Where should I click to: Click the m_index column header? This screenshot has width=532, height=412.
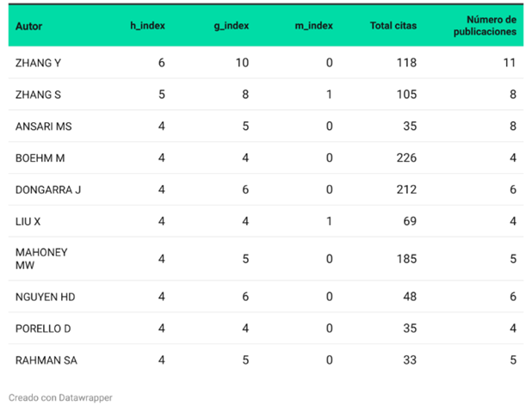click(x=314, y=26)
